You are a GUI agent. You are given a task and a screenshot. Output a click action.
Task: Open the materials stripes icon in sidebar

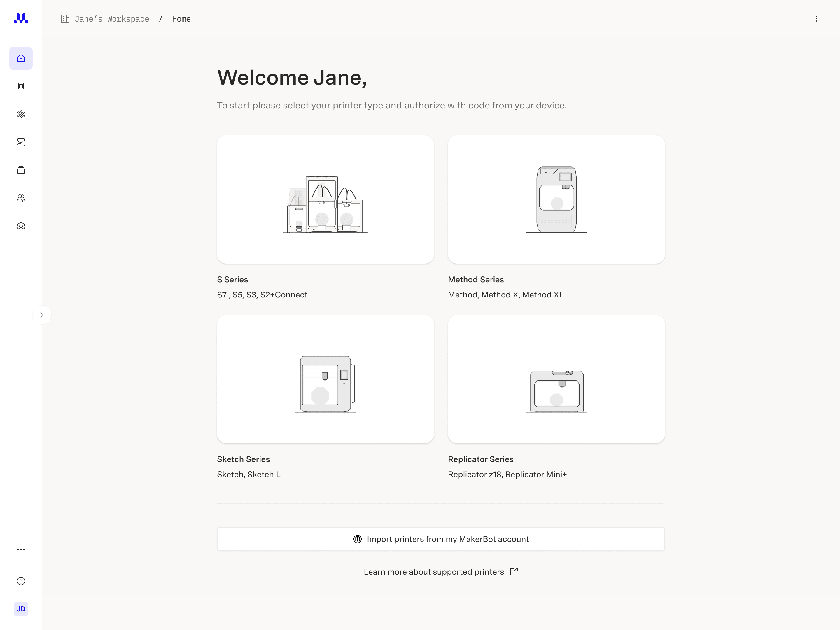point(21,114)
